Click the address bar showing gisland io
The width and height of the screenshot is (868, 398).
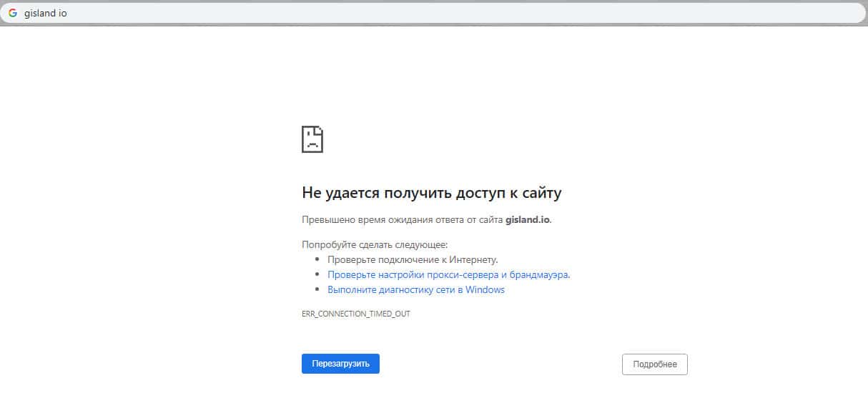[433, 13]
